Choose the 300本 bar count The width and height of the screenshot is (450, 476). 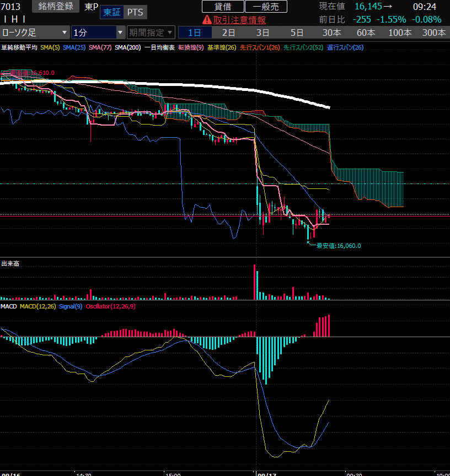point(434,33)
